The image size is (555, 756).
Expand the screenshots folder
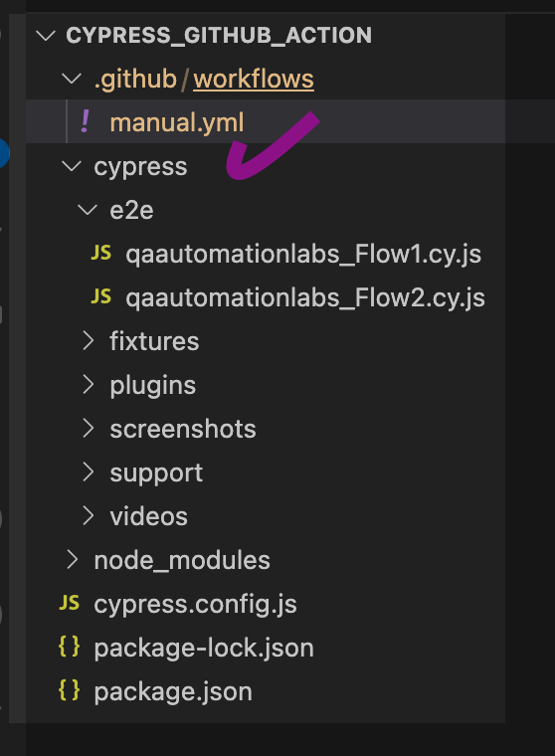pyautogui.click(x=88, y=428)
